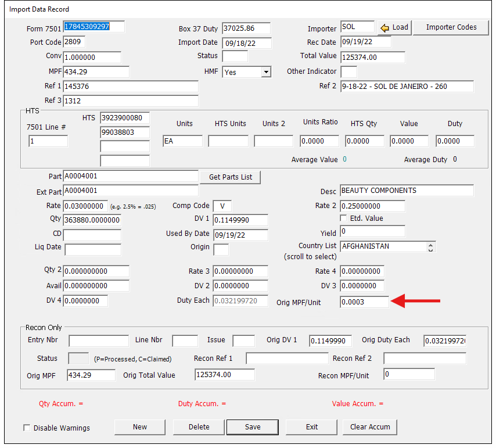Viewport: 496px width, 448px height.
Task: Select the Rec Date field
Action: pos(366,42)
